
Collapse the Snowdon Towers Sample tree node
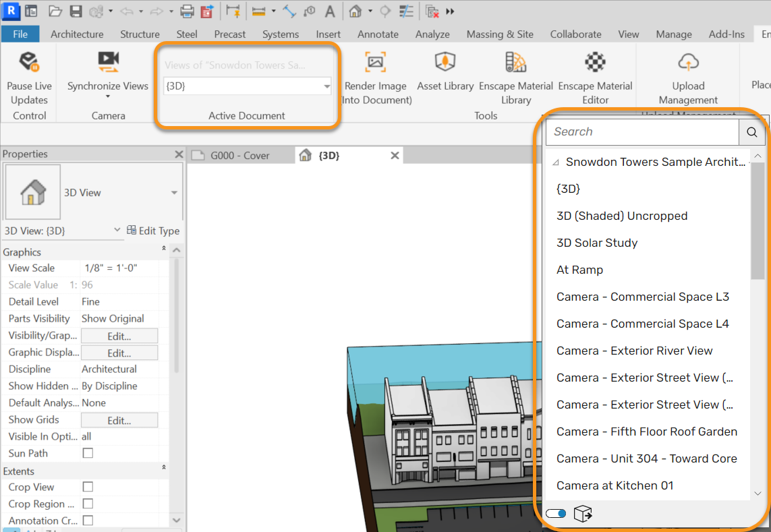tap(556, 162)
